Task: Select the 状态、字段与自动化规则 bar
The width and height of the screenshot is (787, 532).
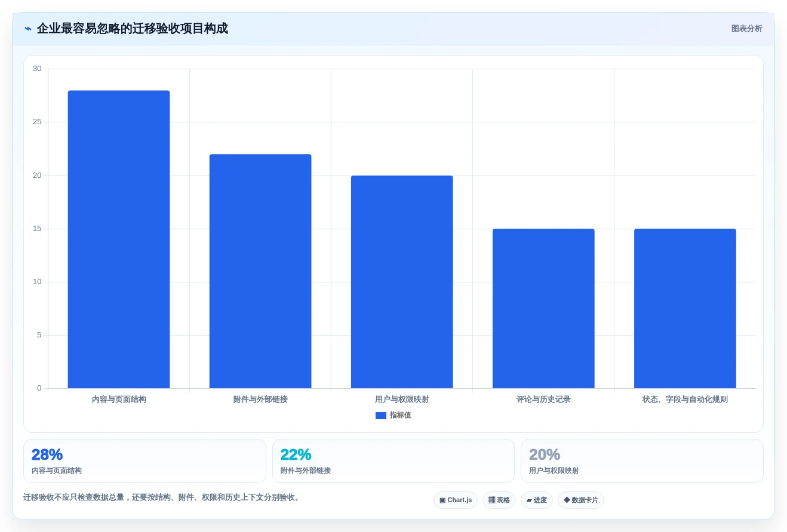Action: coord(685,309)
